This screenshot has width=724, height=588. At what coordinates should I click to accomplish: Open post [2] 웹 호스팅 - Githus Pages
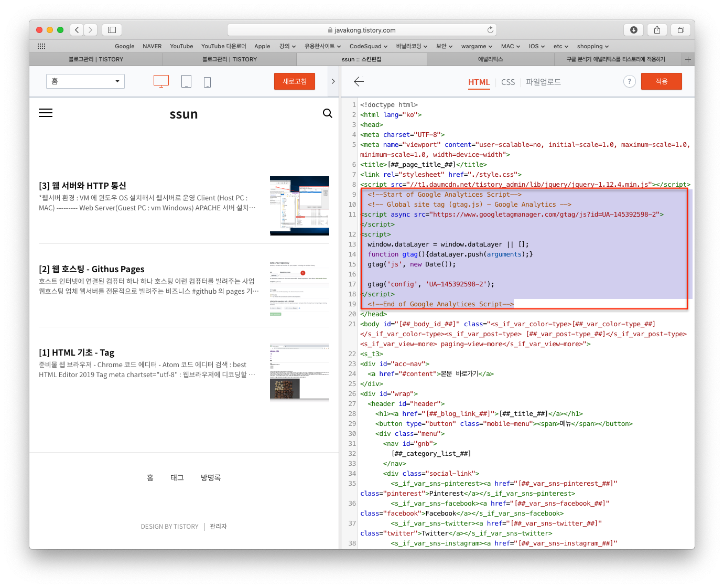pos(92,269)
